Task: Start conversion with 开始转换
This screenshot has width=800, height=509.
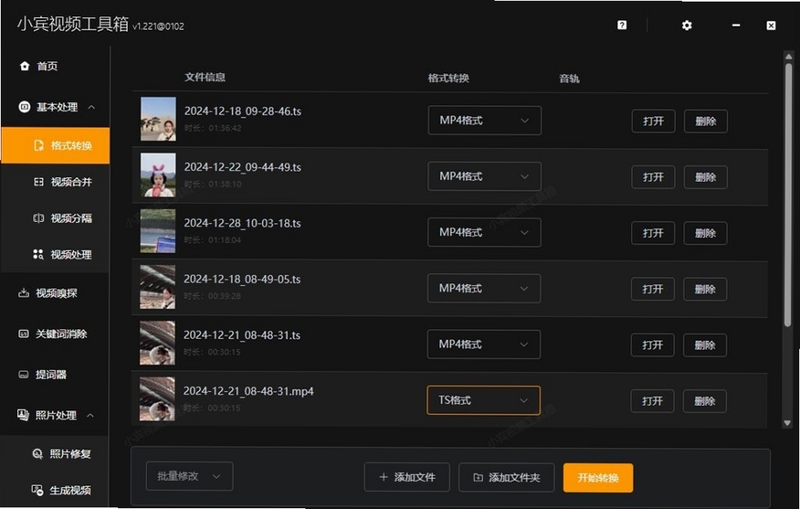Action: pos(598,478)
